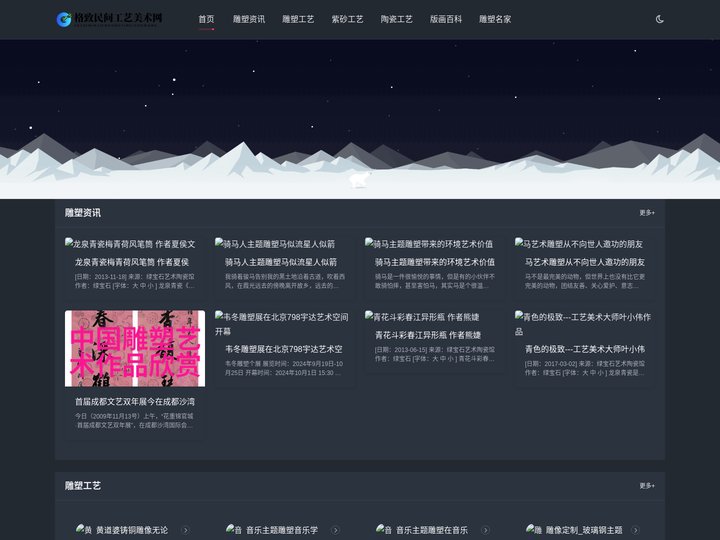Open the 音乐主题雕塑音乐学 link
Screen dimensions: 720x540
coord(282,530)
